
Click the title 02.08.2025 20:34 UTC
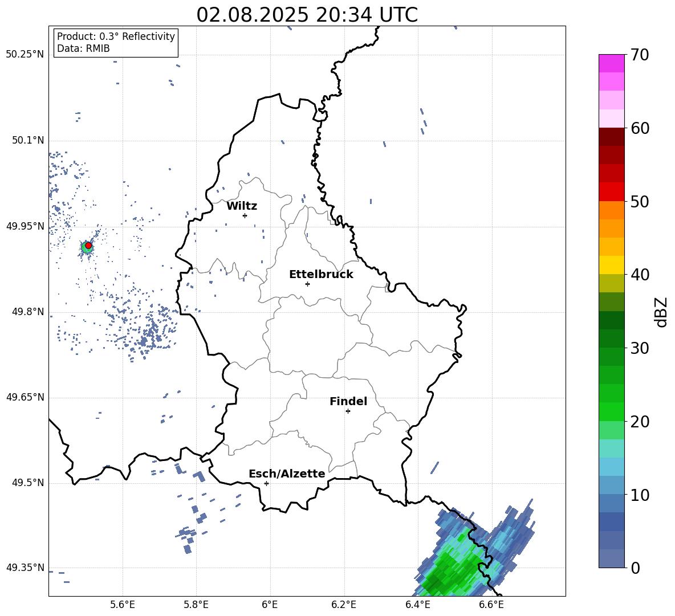click(x=307, y=15)
